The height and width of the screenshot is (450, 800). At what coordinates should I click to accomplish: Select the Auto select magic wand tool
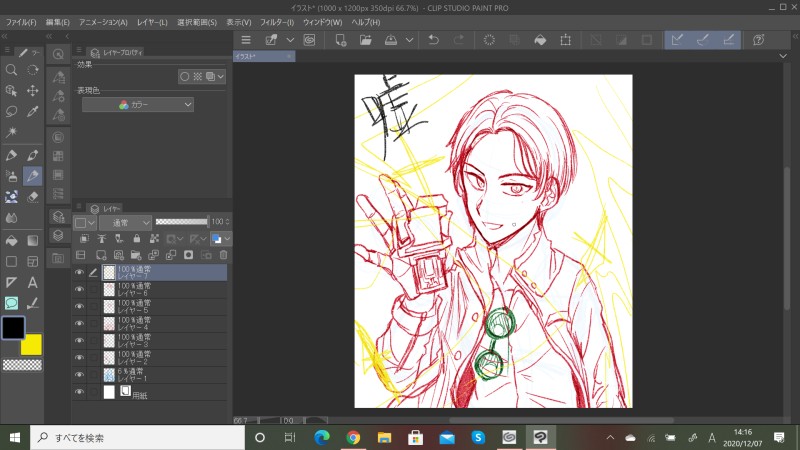[11, 133]
